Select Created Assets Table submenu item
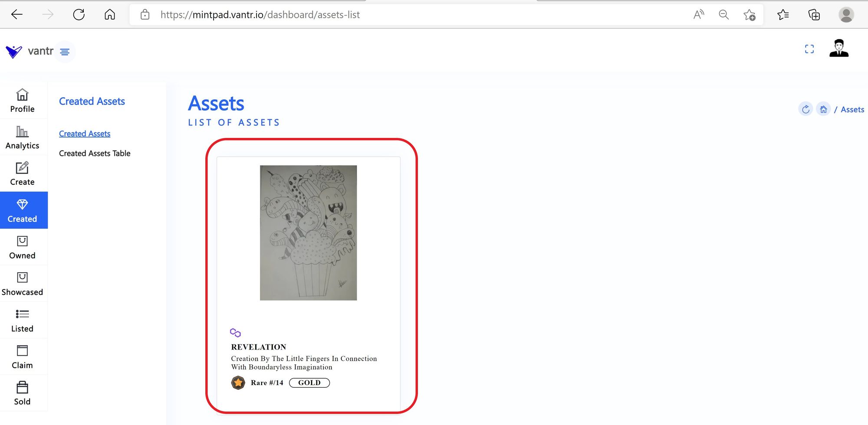The height and width of the screenshot is (425, 868). [x=95, y=153]
